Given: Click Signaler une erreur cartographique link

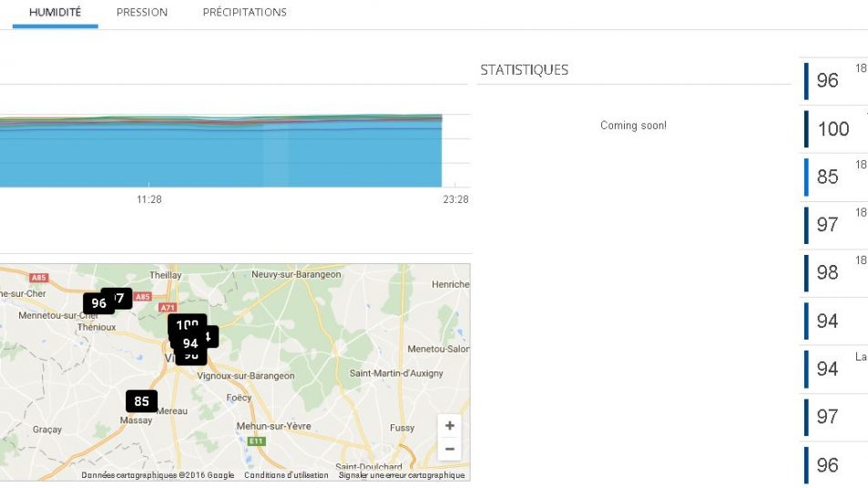Looking at the screenshot, I should point(401,475).
